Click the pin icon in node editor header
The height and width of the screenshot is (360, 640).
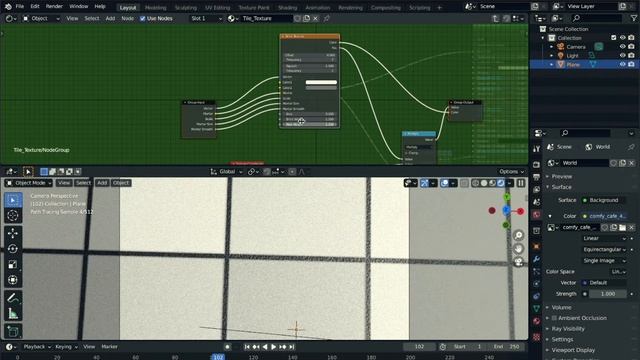point(327,18)
